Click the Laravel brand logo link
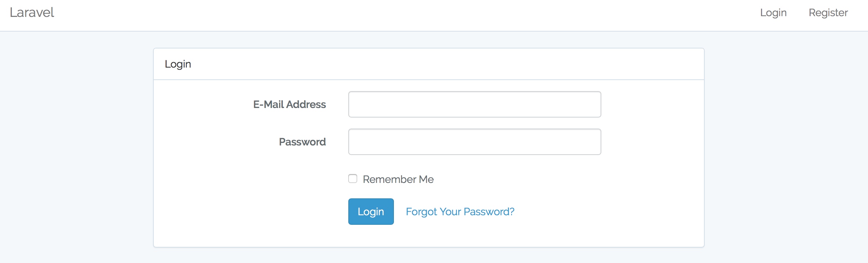The height and width of the screenshot is (263, 868). click(32, 12)
